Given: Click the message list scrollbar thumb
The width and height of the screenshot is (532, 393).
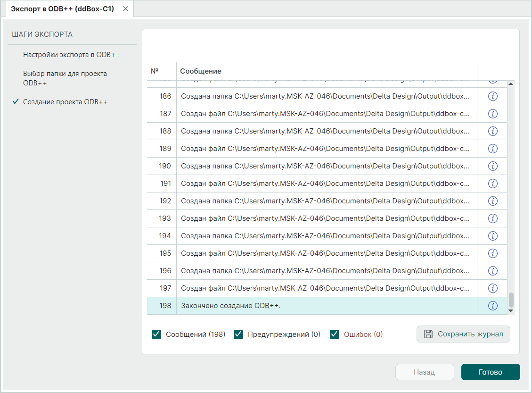Looking at the screenshot, I should 511,300.
